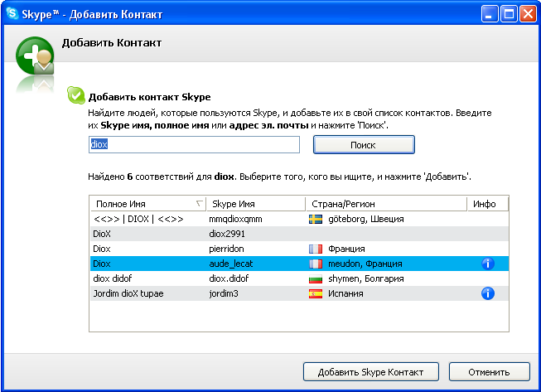Click 'shymen, Болгария' location
This screenshot has width=541, height=392.
pyautogui.click(x=365, y=278)
